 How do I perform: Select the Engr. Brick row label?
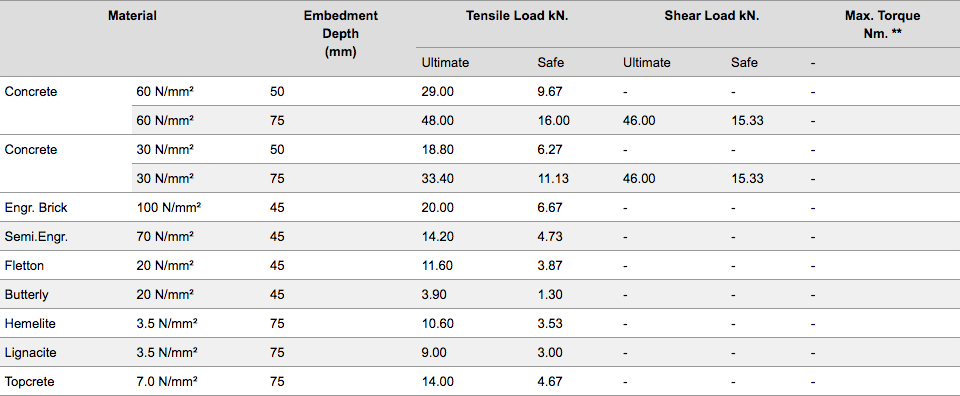click(36, 207)
